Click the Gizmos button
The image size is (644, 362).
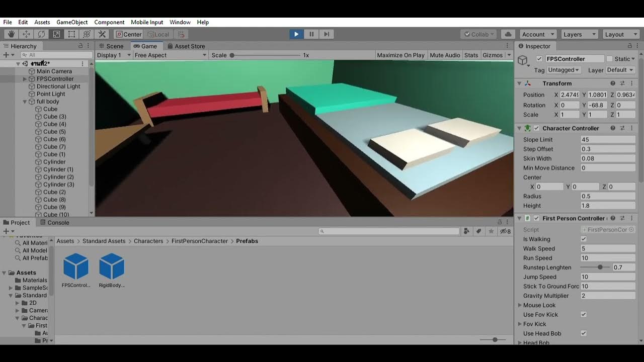(493, 55)
